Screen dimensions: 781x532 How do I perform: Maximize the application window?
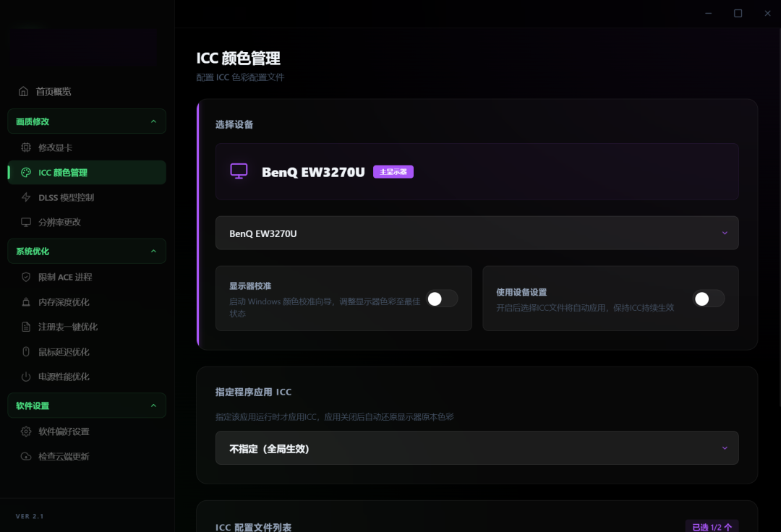[738, 14]
